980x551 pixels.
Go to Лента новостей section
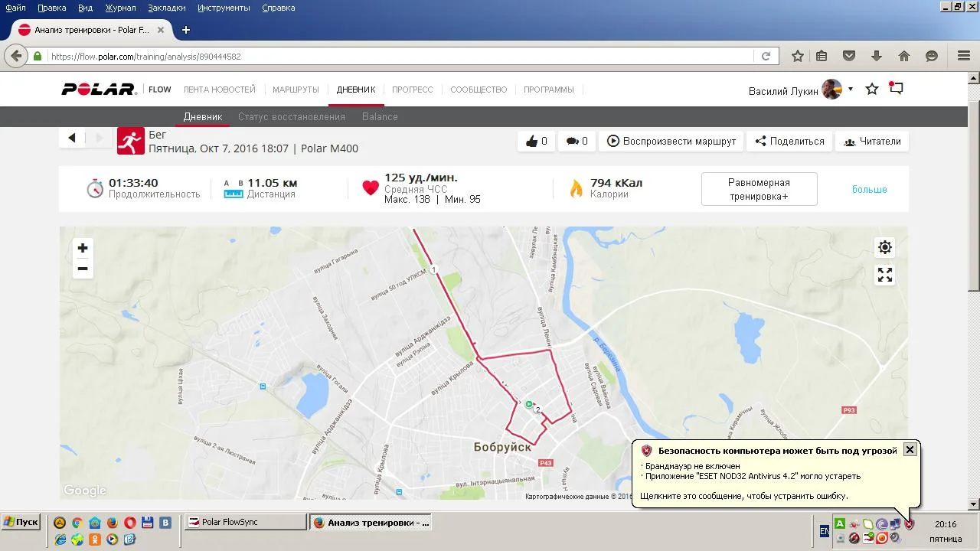pyautogui.click(x=219, y=90)
